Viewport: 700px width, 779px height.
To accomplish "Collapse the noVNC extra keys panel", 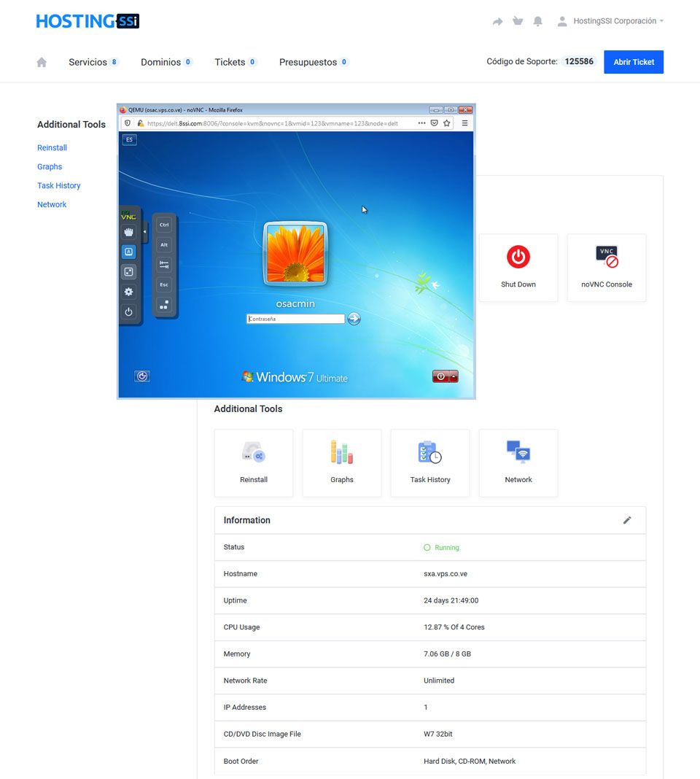I will (144, 231).
